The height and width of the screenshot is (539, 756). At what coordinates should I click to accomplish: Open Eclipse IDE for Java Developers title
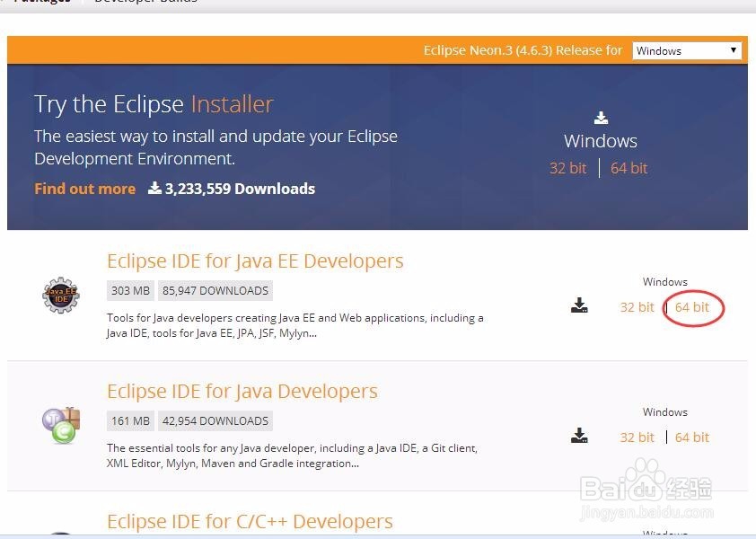tap(242, 392)
